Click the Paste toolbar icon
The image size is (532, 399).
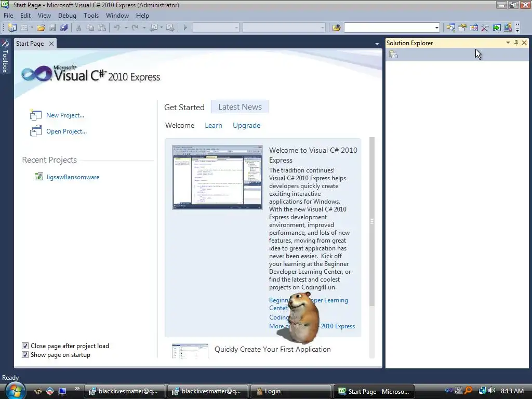point(102,28)
